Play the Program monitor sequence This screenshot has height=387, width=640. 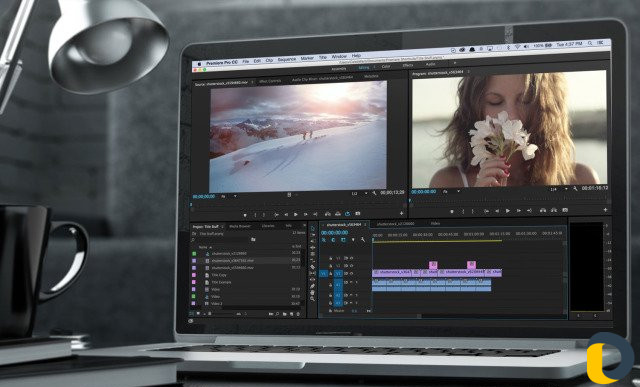pos(508,211)
